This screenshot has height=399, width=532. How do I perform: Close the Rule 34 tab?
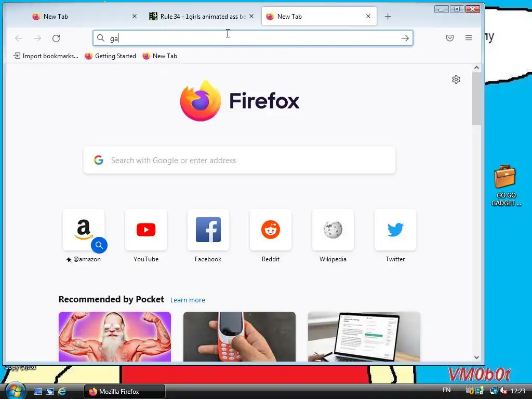pyautogui.click(x=251, y=16)
